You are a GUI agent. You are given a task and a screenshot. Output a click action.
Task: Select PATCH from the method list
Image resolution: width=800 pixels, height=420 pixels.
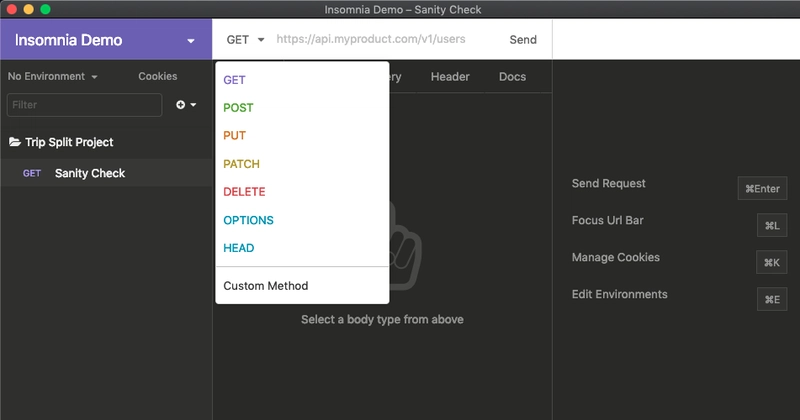302,164
